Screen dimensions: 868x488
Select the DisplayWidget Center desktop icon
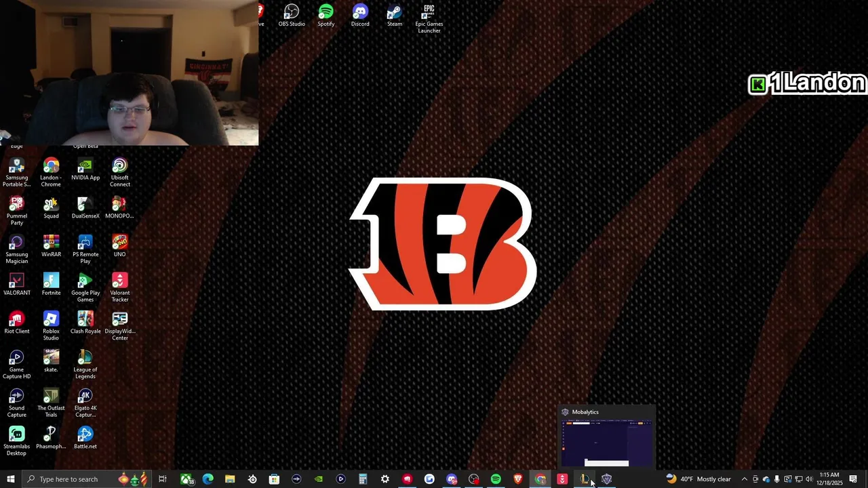(x=120, y=327)
